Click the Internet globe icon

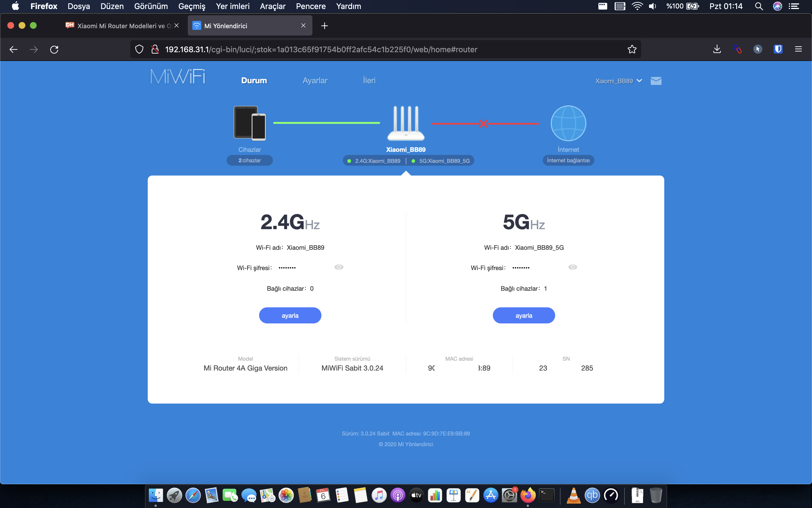coord(568,123)
